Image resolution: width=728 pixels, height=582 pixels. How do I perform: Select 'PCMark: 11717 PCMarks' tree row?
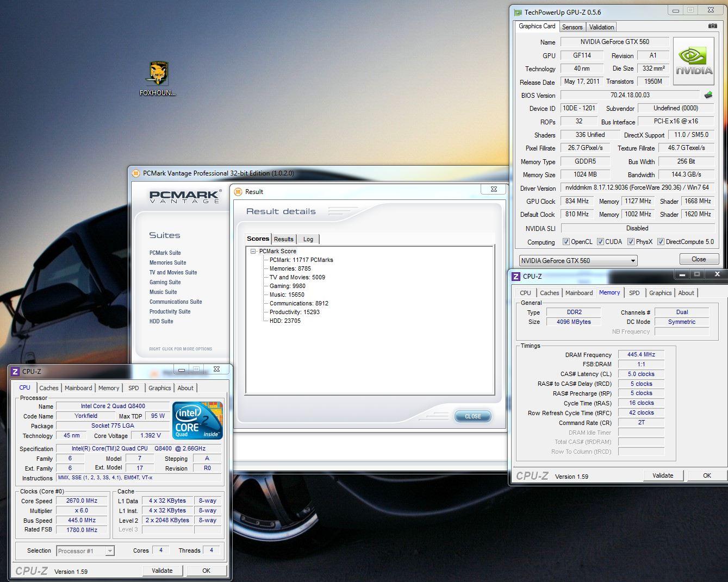pyautogui.click(x=301, y=260)
